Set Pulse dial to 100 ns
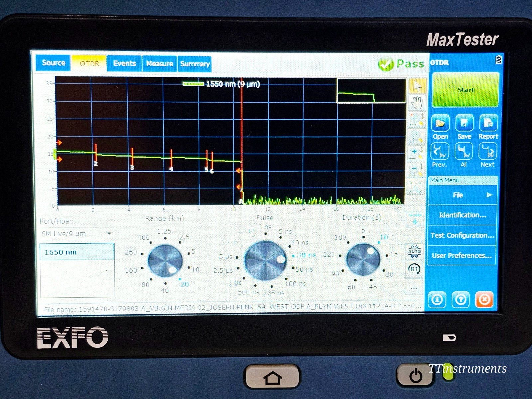 coord(295,284)
